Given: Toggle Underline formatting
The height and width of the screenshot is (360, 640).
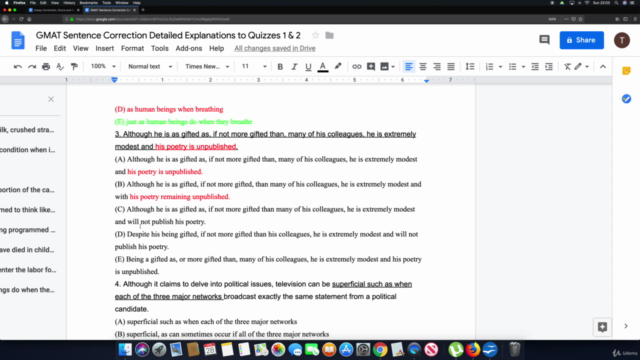Looking at the screenshot, I should (308, 67).
